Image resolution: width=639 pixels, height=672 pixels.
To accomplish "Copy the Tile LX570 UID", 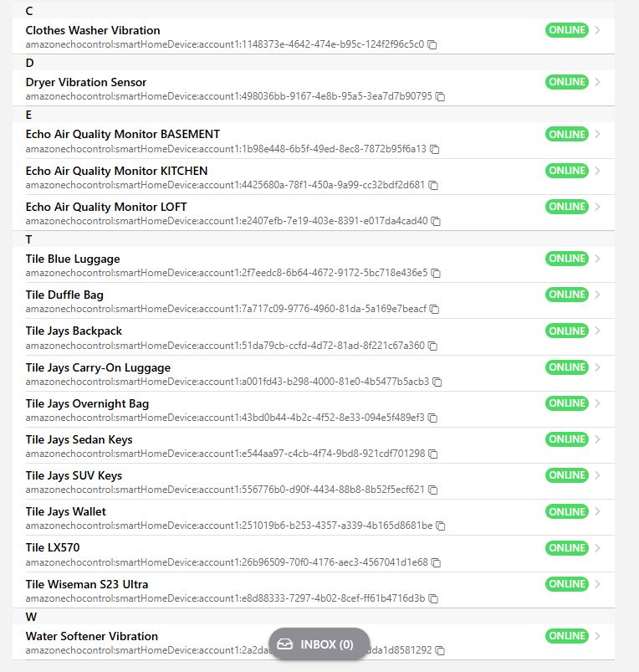I will tap(436, 562).
